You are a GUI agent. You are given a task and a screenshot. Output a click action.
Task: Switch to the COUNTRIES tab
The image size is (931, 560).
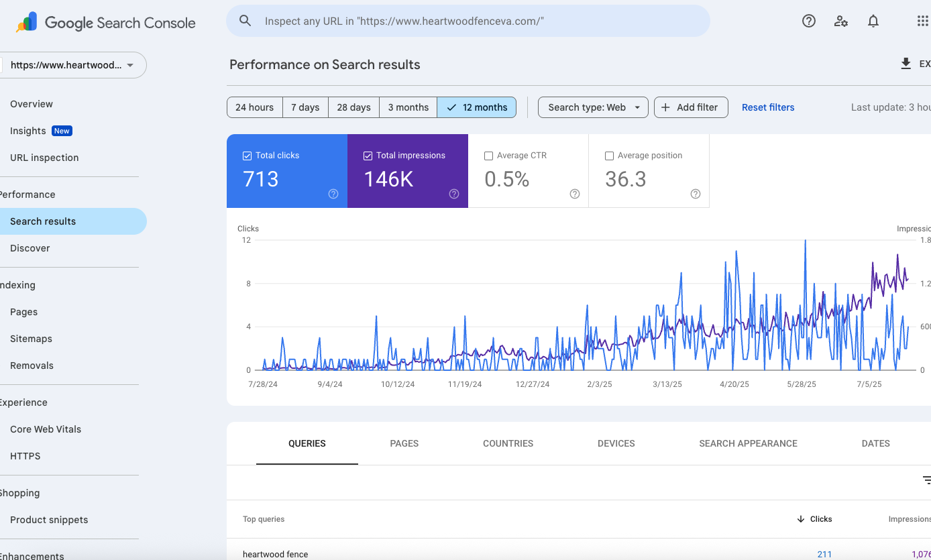pyautogui.click(x=508, y=443)
